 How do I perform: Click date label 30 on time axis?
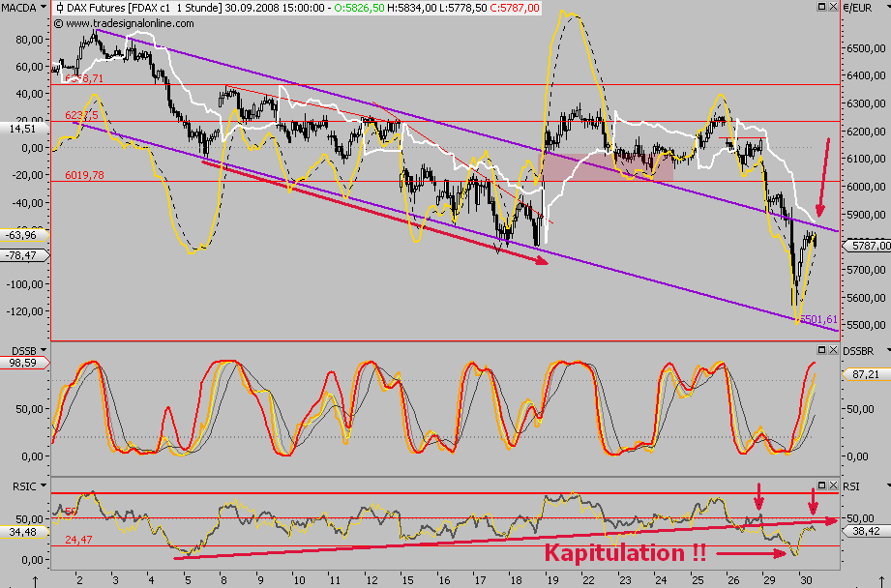tap(805, 580)
